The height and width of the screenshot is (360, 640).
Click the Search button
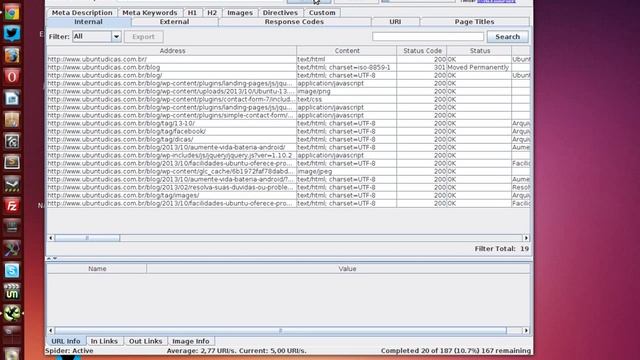tap(507, 37)
